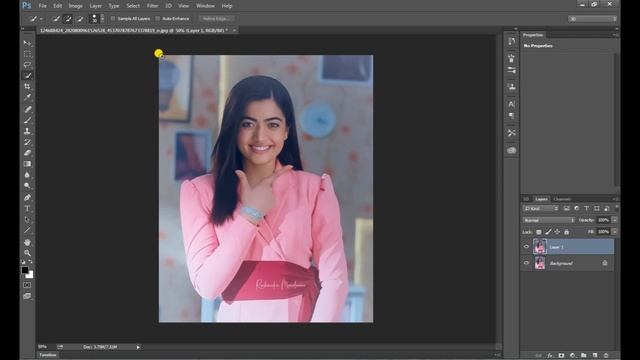This screenshot has height=360, width=640.
Task: Enable Sample All Layers checkbox
Action: coord(113,19)
